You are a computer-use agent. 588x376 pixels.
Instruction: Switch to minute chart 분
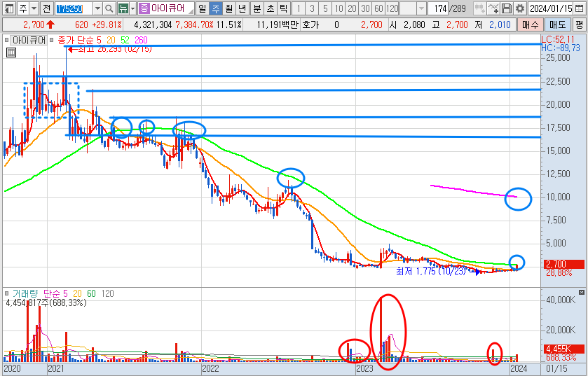257,8
